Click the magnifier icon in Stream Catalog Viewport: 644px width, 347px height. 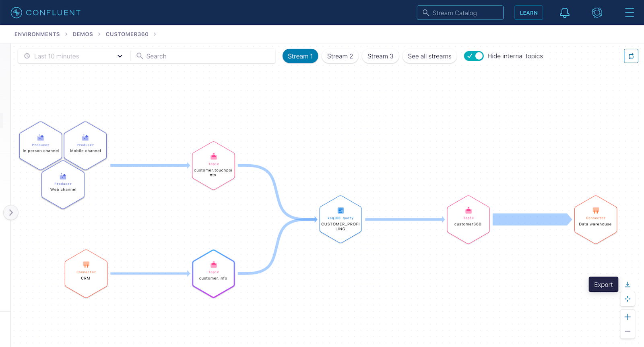pos(425,13)
